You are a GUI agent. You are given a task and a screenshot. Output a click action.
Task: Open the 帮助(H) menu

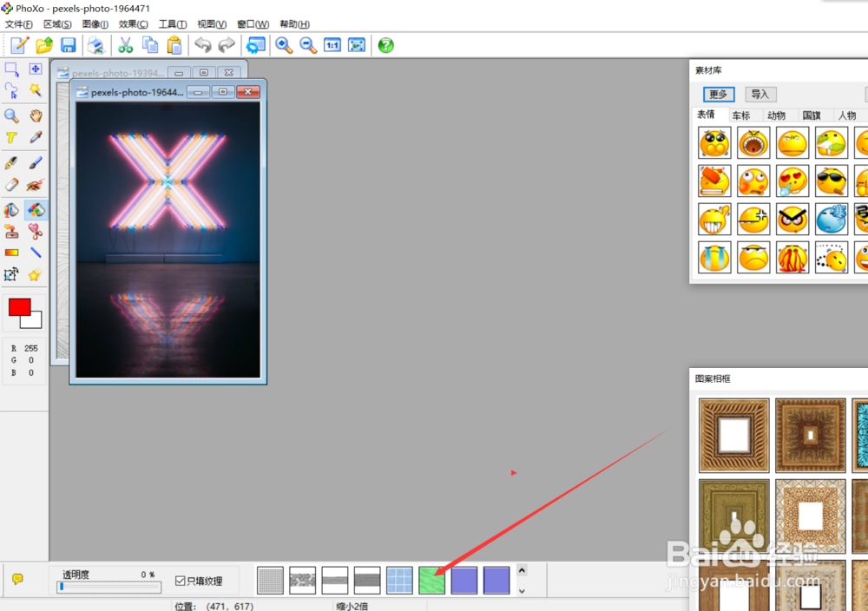294,24
